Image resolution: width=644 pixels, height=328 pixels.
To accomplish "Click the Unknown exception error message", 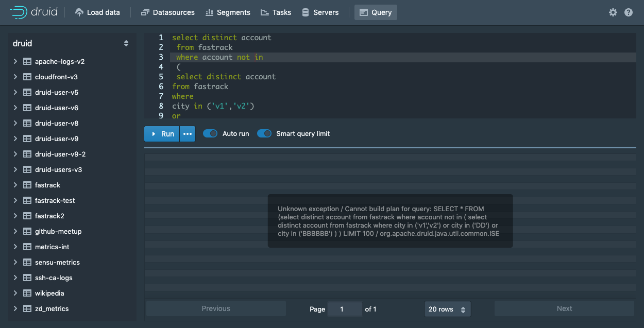I will point(390,221).
